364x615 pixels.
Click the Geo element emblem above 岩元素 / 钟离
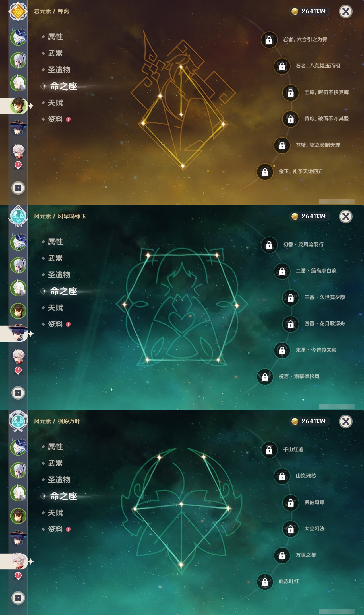pos(18,11)
